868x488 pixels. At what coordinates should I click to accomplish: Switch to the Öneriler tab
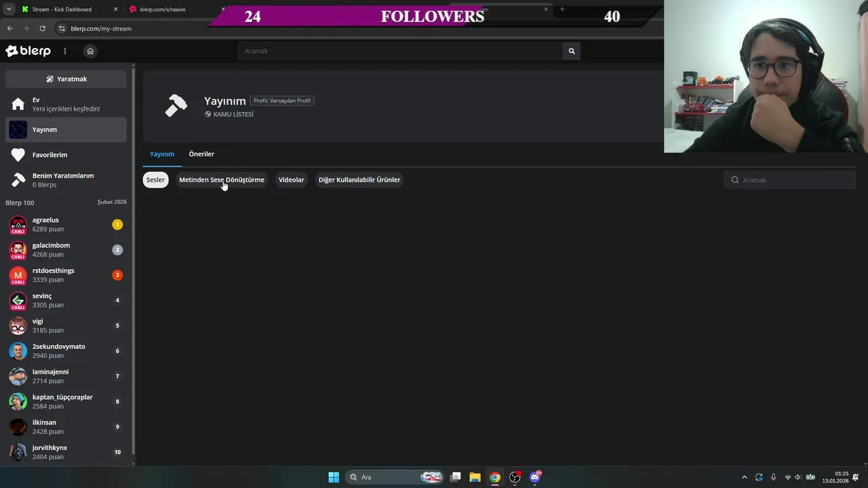(201, 154)
